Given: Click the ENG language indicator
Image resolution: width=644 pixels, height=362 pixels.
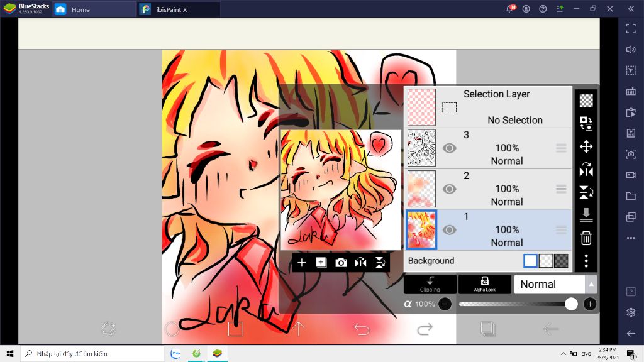Looking at the screenshot, I should tap(586, 353).
